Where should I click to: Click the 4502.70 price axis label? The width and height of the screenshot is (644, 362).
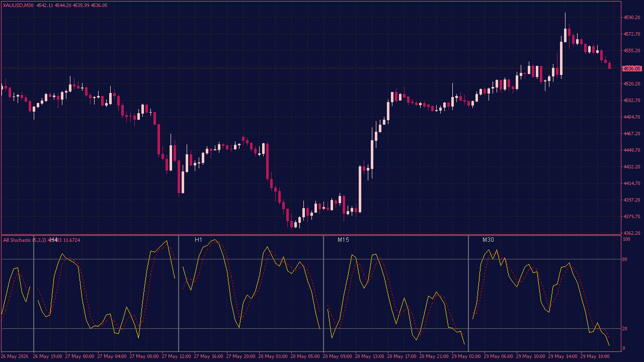tap(632, 101)
